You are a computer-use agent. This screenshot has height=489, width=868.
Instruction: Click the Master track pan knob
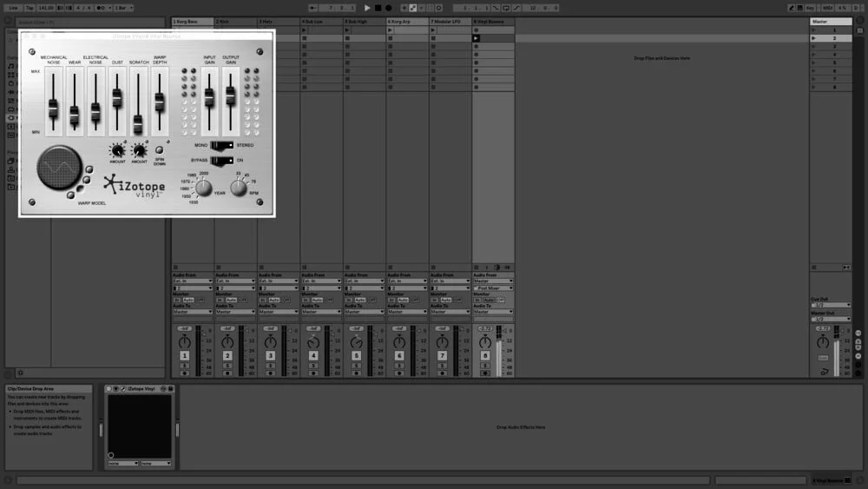(823, 343)
